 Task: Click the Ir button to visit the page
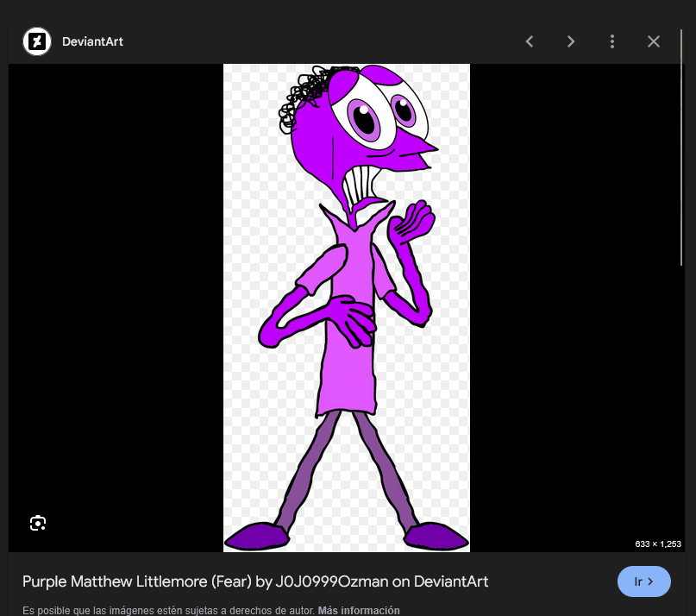pos(643,581)
